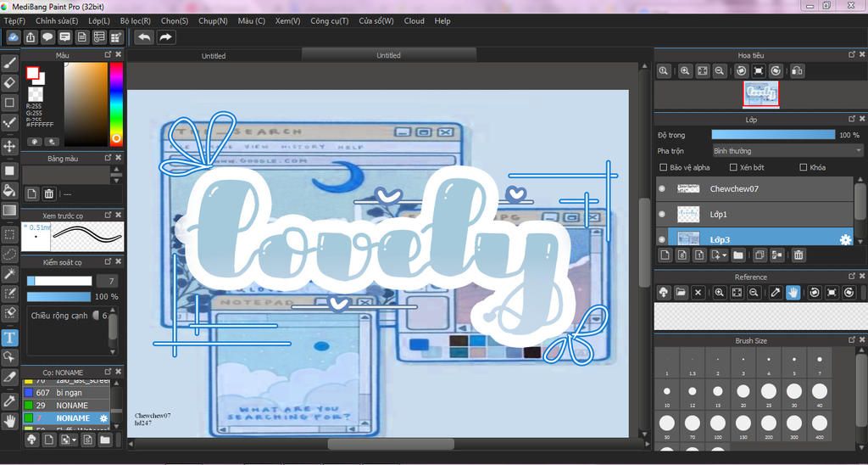Open the Chỉnh sửa(E) menu
868x465 pixels.
(x=57, y=21)
